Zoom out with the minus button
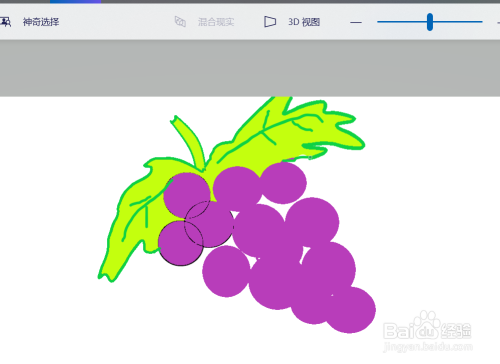Image resolution: width=500 pixels, height=364 pixels. (356, 22)
